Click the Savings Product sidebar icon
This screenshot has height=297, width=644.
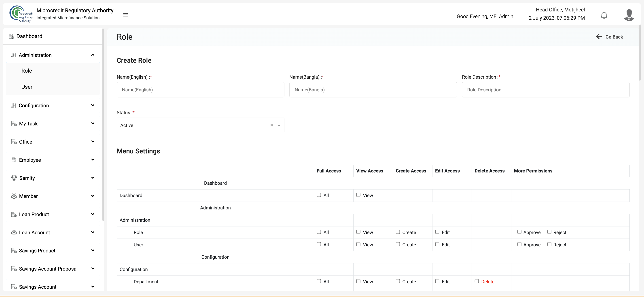pyautogui.click(x=14, y=251)
